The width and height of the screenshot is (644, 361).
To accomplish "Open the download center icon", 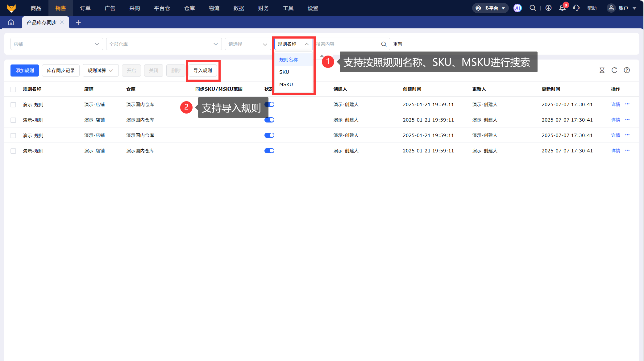I will click(548, 8).
